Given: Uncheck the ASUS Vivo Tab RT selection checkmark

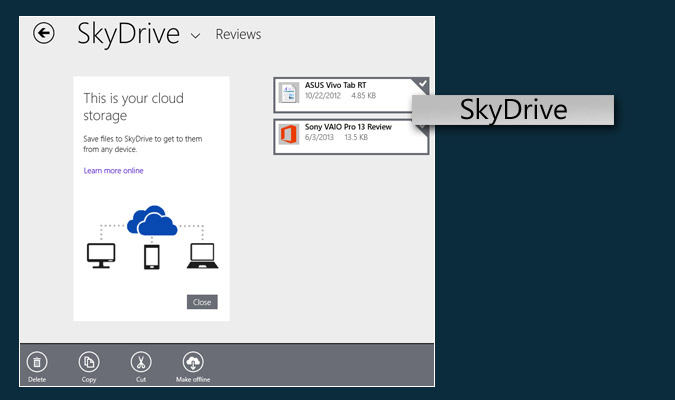Looking at the screenshot, I should (x=422, y=84).
